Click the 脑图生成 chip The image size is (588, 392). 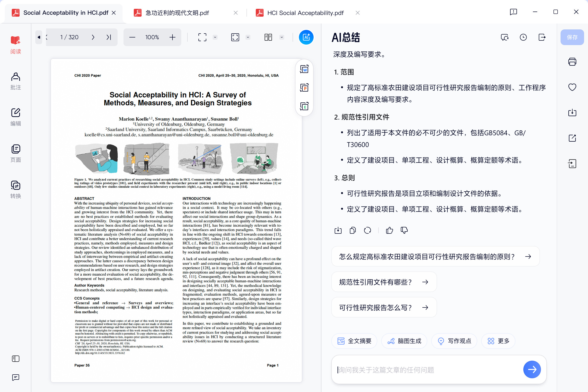(x=404, y=341)
